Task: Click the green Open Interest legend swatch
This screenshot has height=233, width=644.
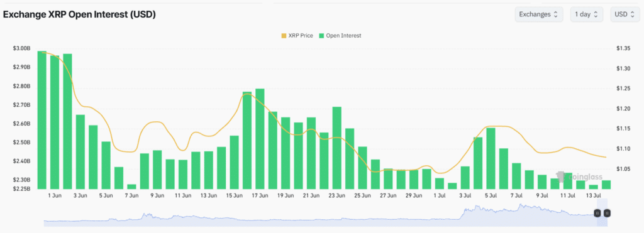Action: (321, 36)
